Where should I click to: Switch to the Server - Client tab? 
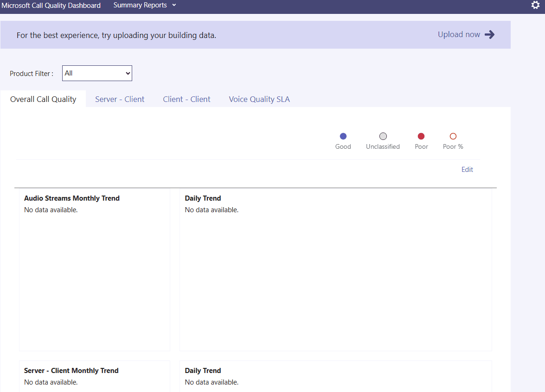coord(120,99)
